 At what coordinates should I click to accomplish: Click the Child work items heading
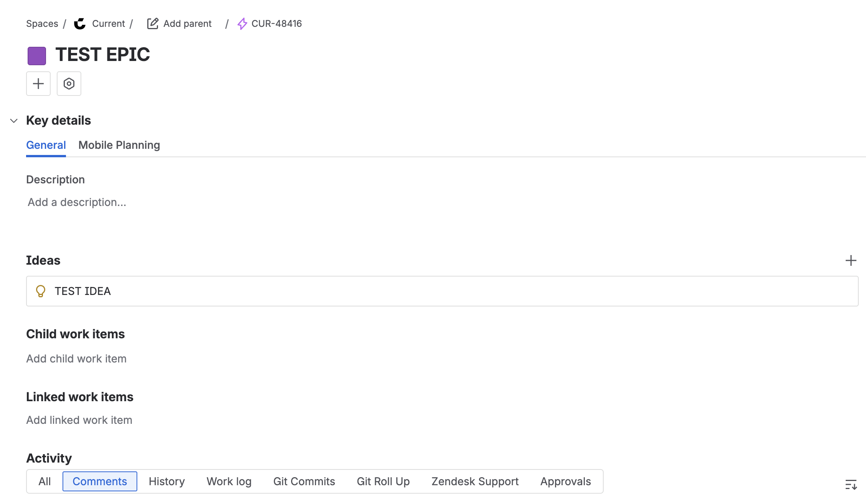(x=76, y=334)
